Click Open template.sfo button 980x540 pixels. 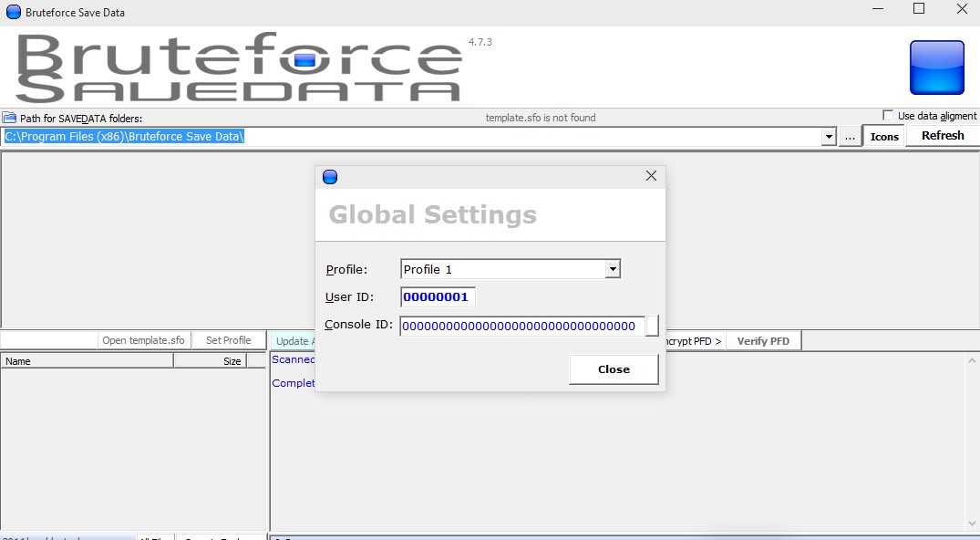143,340
